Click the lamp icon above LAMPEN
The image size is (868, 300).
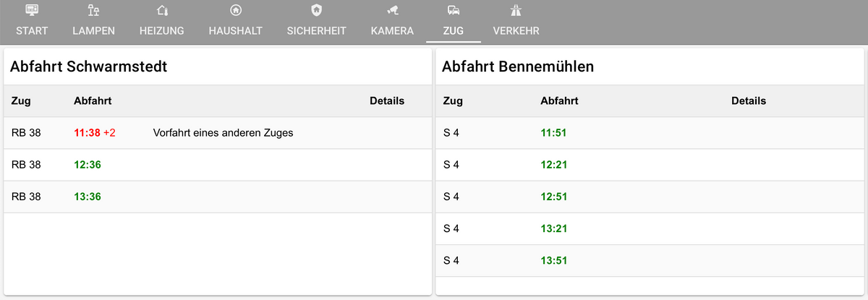click(94, 10)
